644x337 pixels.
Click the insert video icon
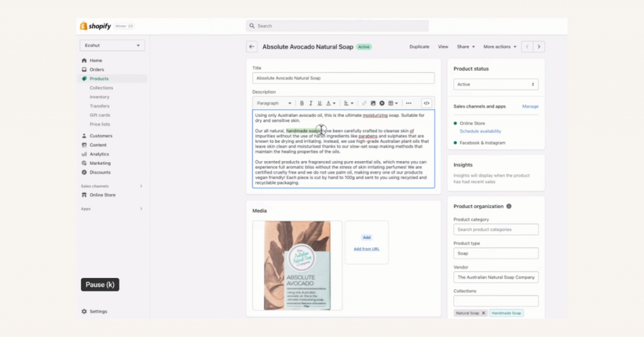pyautogui.click(x=382, y=104)
